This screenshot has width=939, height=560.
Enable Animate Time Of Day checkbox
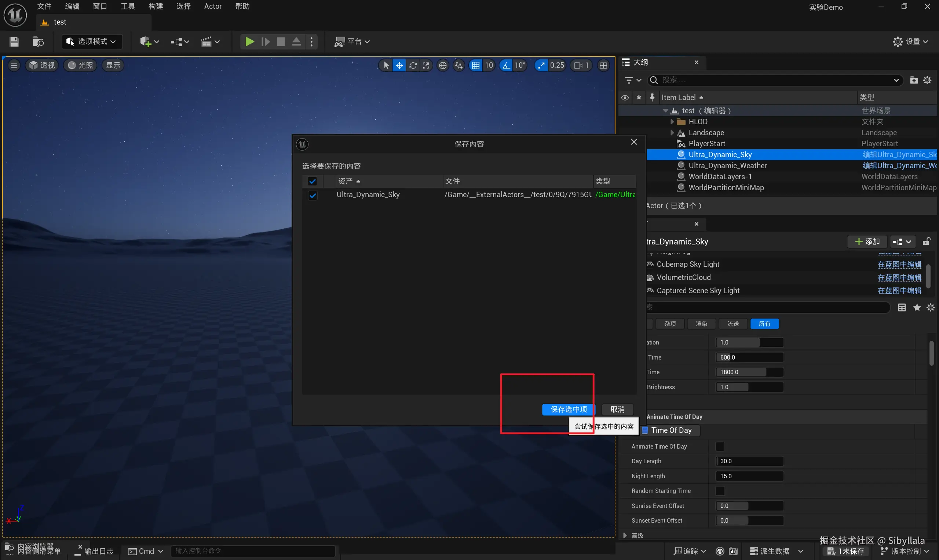[x=720, y=446]
